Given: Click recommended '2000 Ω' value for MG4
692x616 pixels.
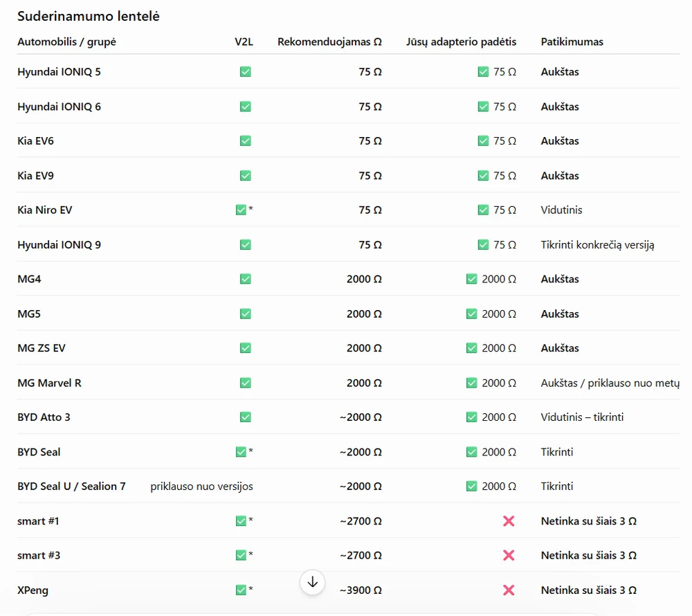Looking at the screenshot, I should tap(364, 279).
